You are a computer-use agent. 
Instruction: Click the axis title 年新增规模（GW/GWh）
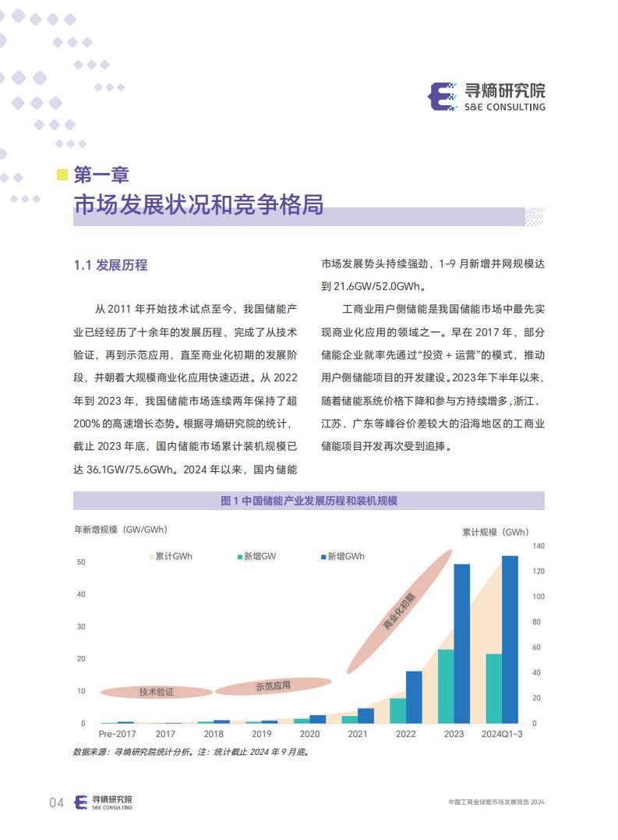(122, 530)
